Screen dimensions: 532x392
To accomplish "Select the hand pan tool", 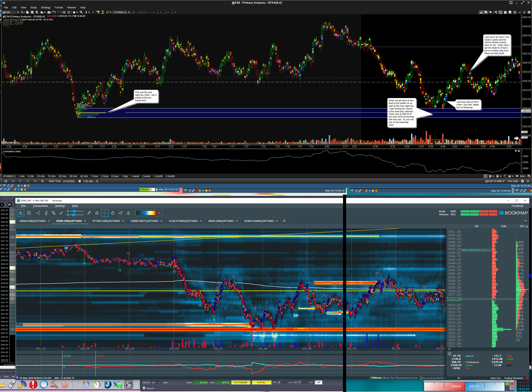I will [74, 12].
